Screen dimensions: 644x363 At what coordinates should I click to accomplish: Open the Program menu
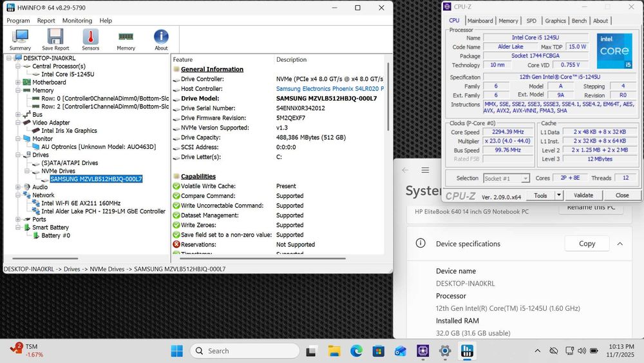coord(18,21)
